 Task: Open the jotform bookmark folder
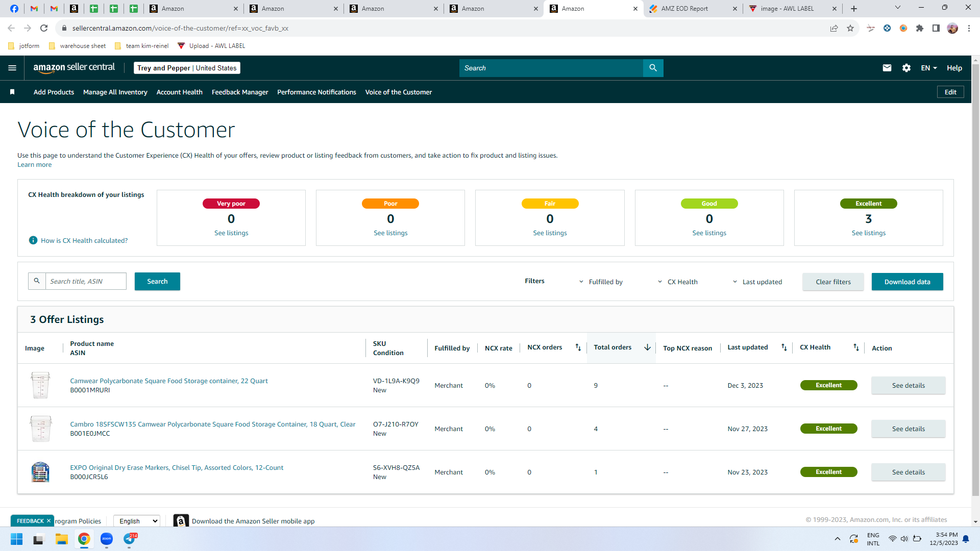(24, 45)
